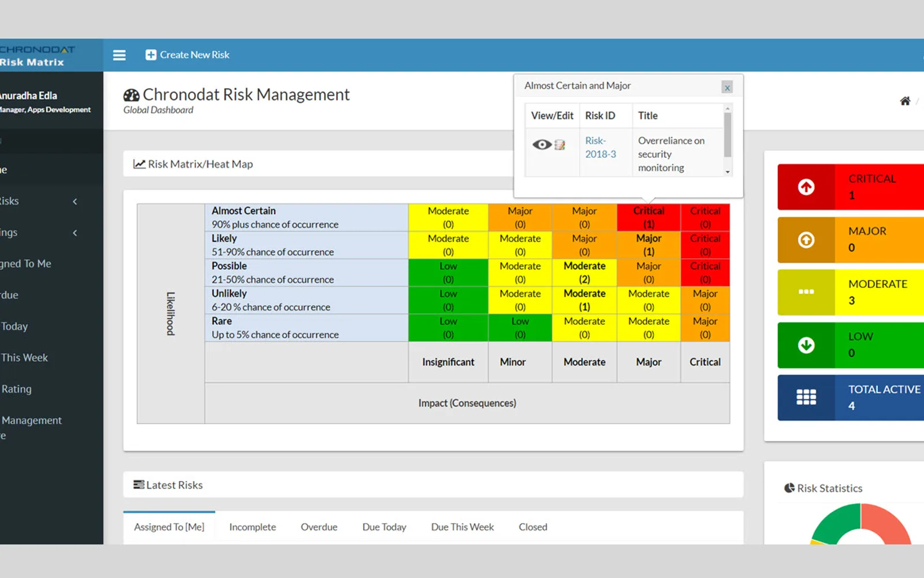Open the Assigned To [Me] tab
The width and height of the screenshot is (924, 578).
point(169,527)
